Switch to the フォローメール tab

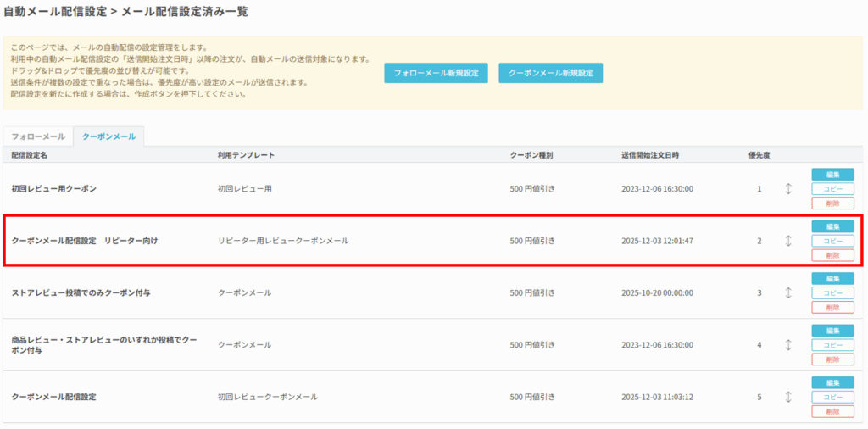38,136
